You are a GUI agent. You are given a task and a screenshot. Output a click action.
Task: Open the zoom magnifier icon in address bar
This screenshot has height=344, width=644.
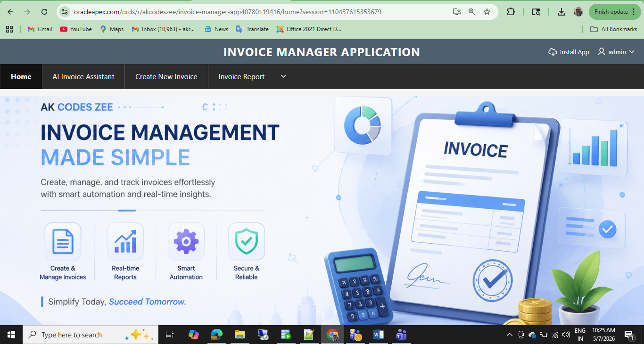(x=471, y=12)
